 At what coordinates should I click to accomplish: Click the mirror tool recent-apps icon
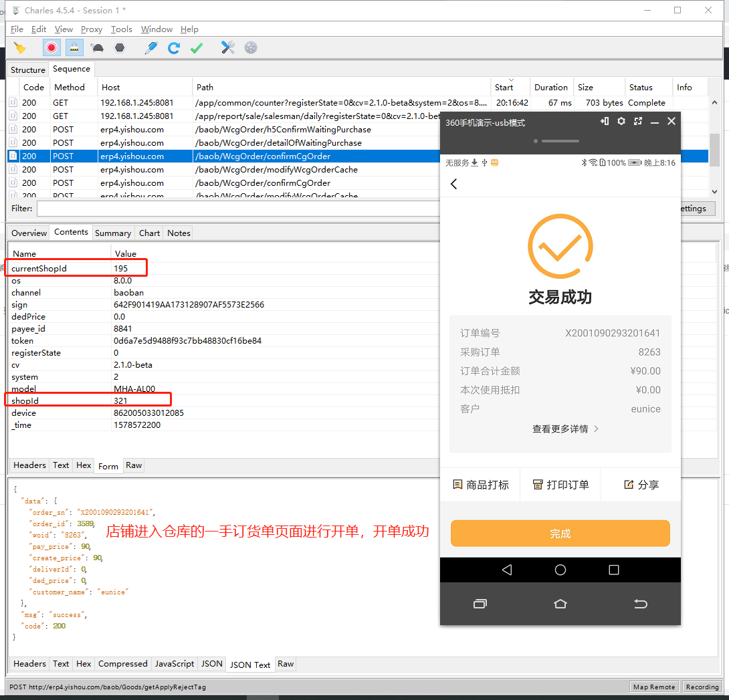point(480,604)
